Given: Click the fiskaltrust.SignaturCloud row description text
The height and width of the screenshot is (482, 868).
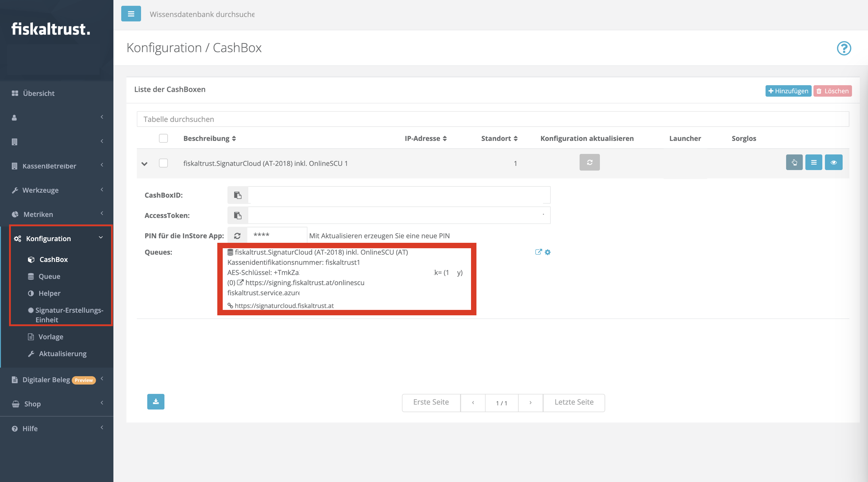Looking at the screenshot, I should click(x=265, y=163).
